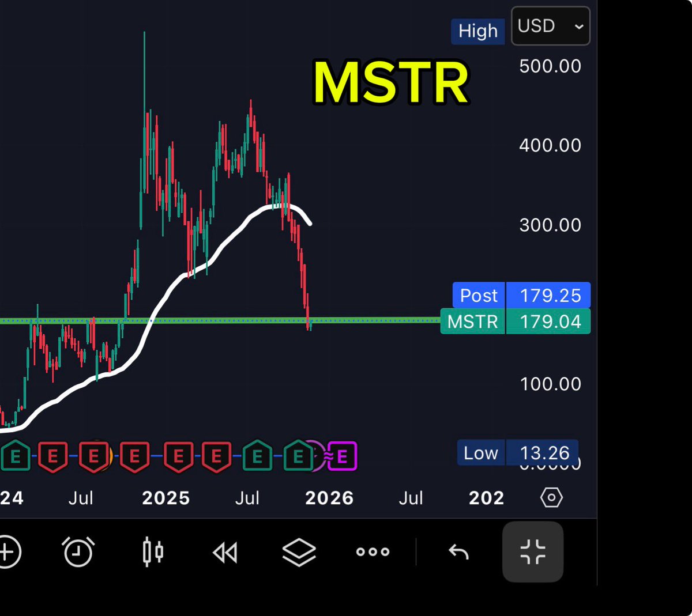
Task: Open more chart options via the ellipsis icon
Action: [372, 551]
